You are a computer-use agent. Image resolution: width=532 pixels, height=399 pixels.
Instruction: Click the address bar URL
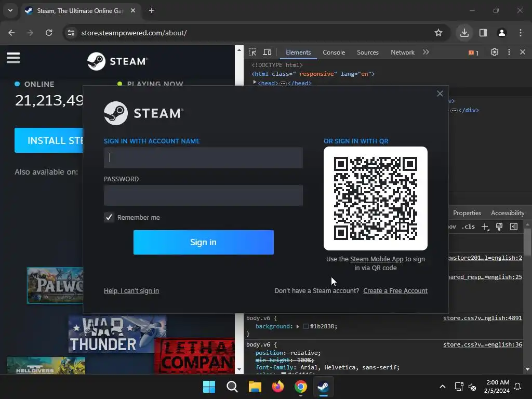[x=134, y=33]
